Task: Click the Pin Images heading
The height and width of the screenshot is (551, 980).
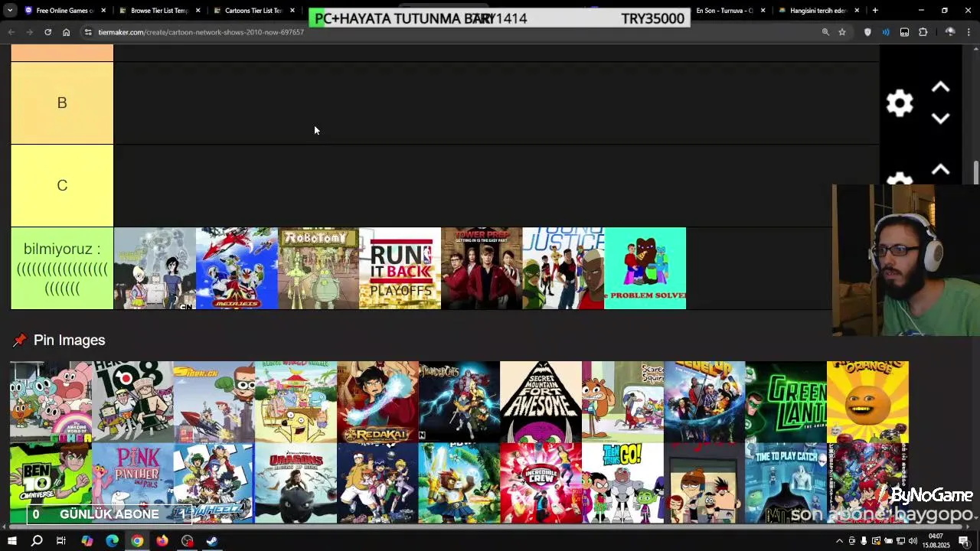Action: coord(69,340)
